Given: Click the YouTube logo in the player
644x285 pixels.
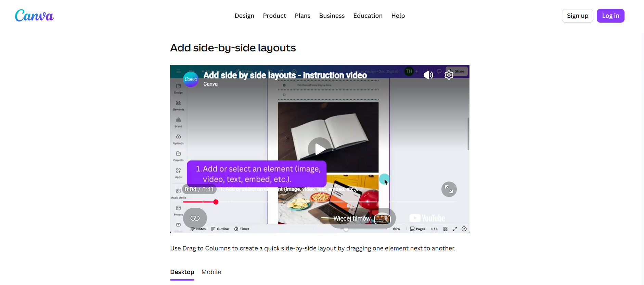Looking at the screenshot, I should 427,218.
